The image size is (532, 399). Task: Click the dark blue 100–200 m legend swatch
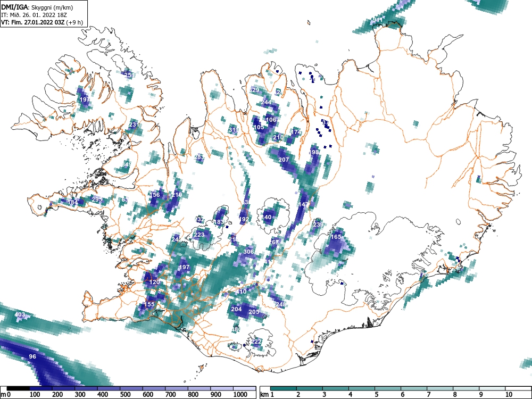[x=41, y=388]
